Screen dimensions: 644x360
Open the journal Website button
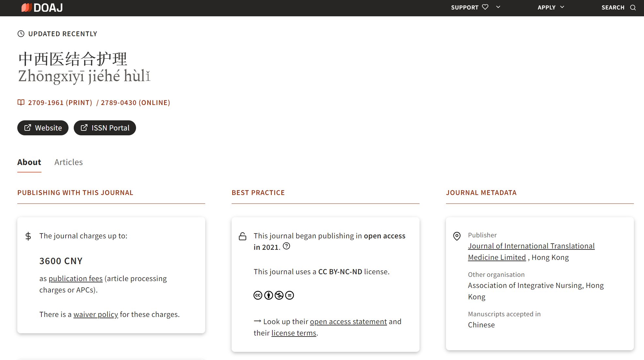click(x=43, y=128)
